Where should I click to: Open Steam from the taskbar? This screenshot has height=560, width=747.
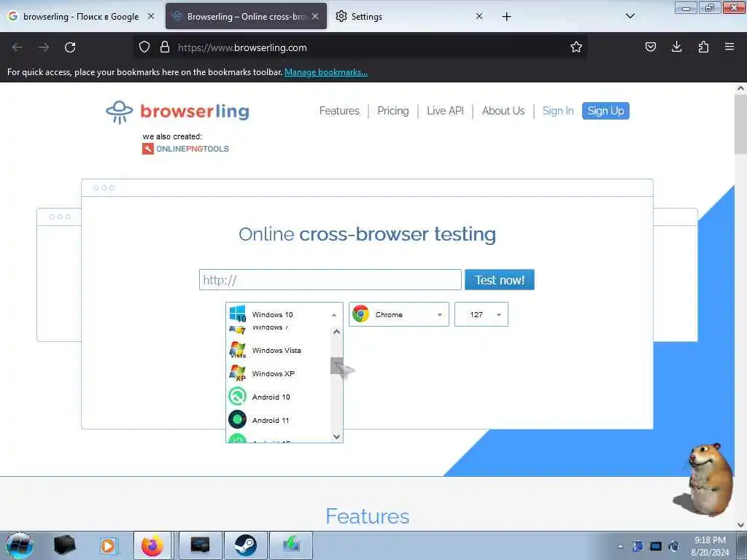(245, 545)
